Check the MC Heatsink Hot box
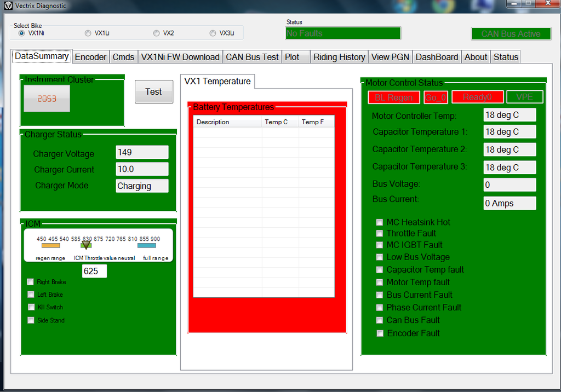Viewport: 561px width, 392px height. coord(380,222)
